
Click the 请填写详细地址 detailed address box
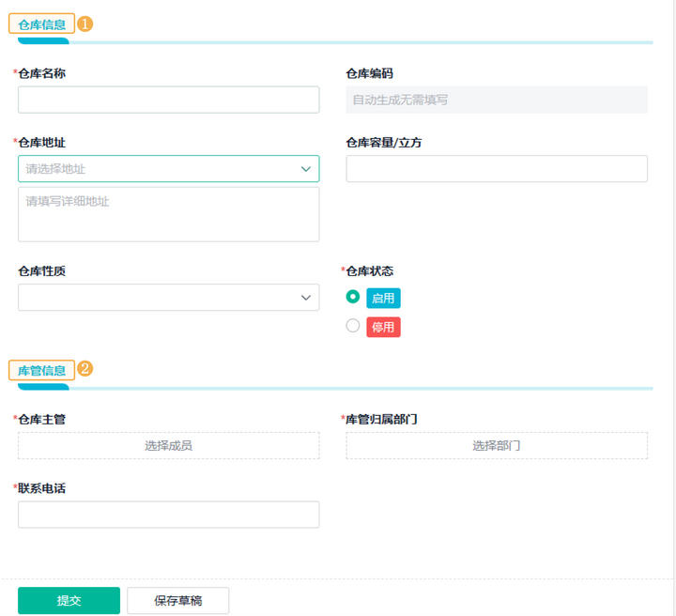[169, 214]
